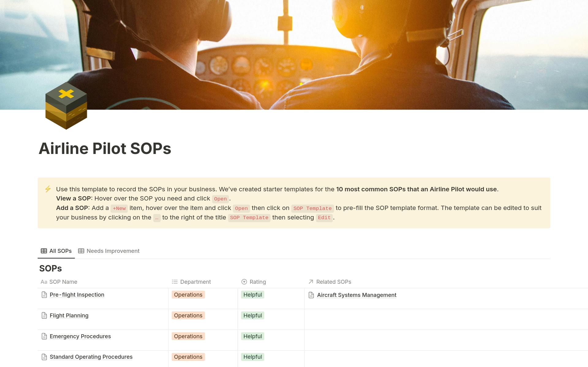Click the table icon beside All SOPs
This screenshot has width=588, height=367.
pos(44,251)
